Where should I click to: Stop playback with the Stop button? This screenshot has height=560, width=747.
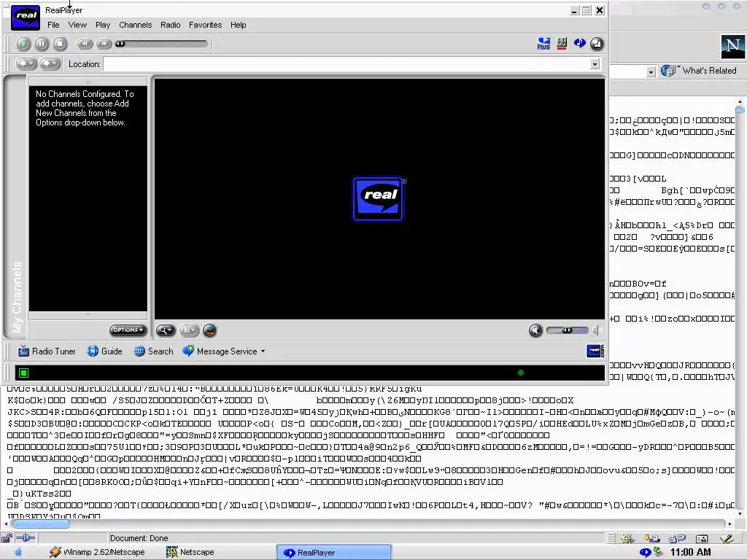pyautogui.click(x=60, y=44)
